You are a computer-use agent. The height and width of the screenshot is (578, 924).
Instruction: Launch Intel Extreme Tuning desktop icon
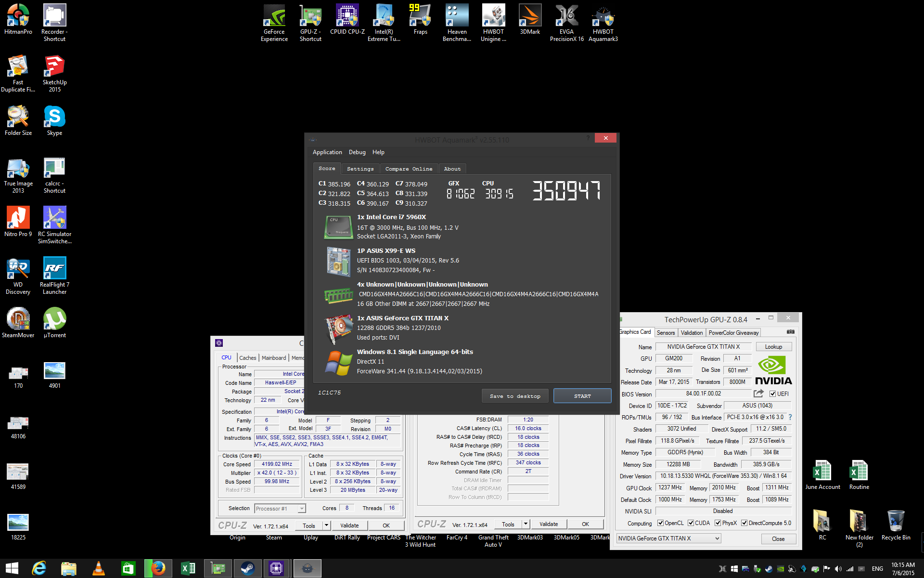coord(384,23)
